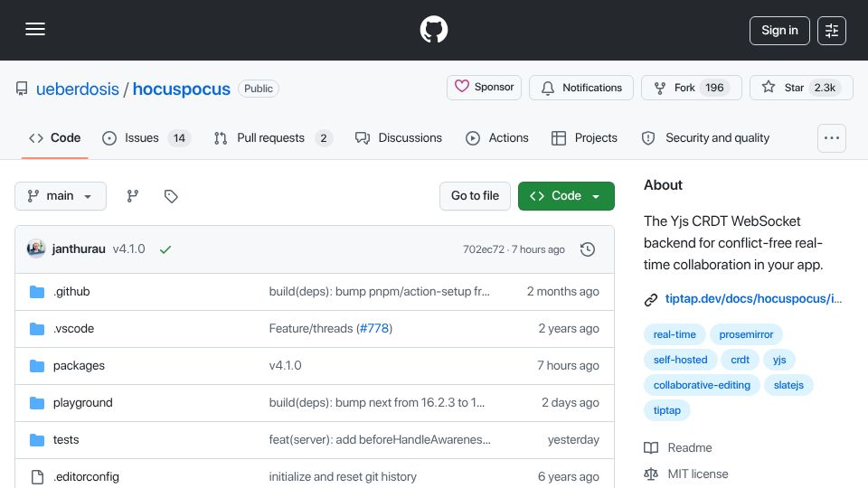Select the collaborative-editing topic tag
The width and height of the screenshot is (868, 488).
(702, 385)
